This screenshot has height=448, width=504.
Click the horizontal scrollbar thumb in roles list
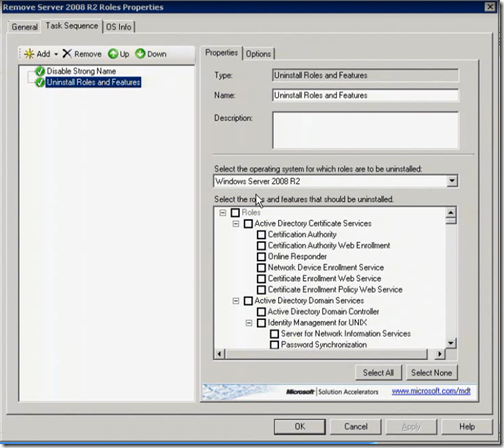pyautogui.click(x=326, y=354)
